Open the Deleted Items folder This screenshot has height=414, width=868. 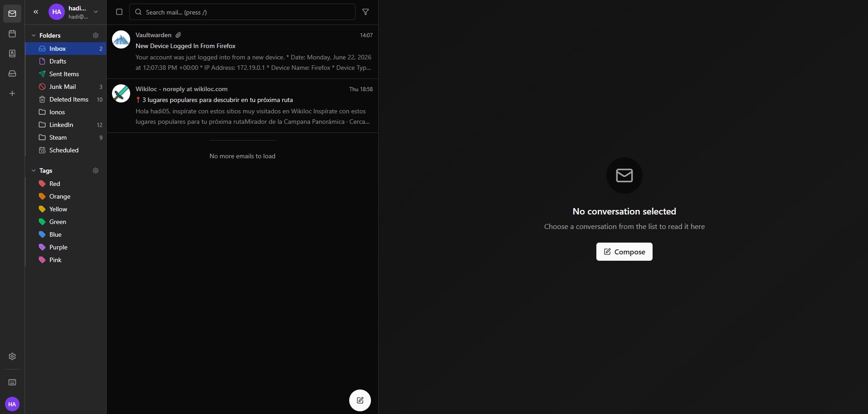coord(66,99)
